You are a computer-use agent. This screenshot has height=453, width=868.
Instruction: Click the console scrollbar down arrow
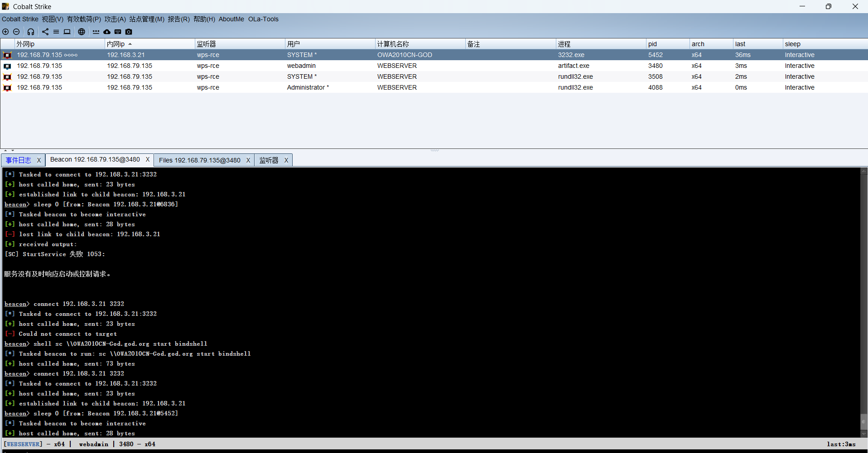point(864,434)
